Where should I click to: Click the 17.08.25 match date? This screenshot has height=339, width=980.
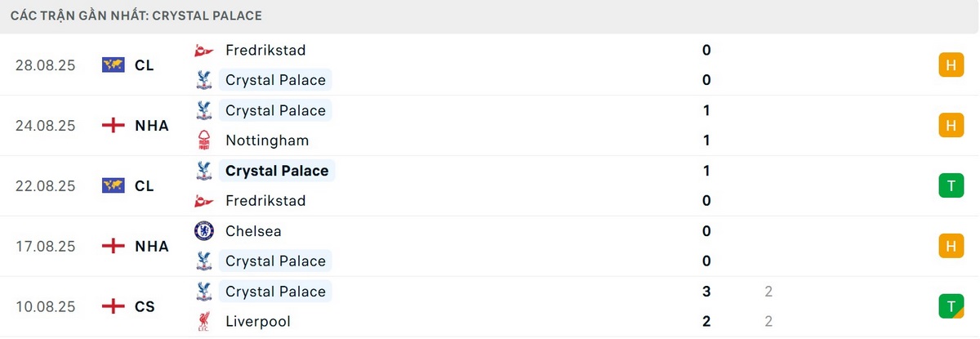tap(45, 247)
